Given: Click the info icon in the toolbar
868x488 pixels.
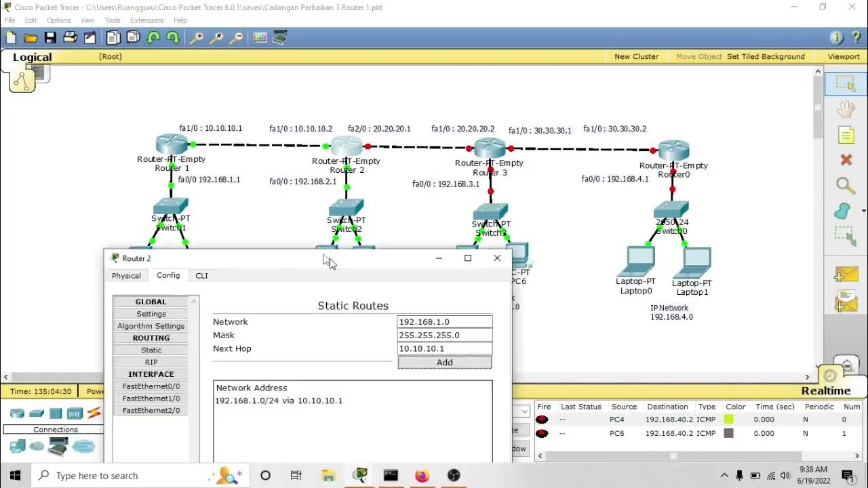Looking at the screenshot, I should pyautogui.click(x=837, y=38).
